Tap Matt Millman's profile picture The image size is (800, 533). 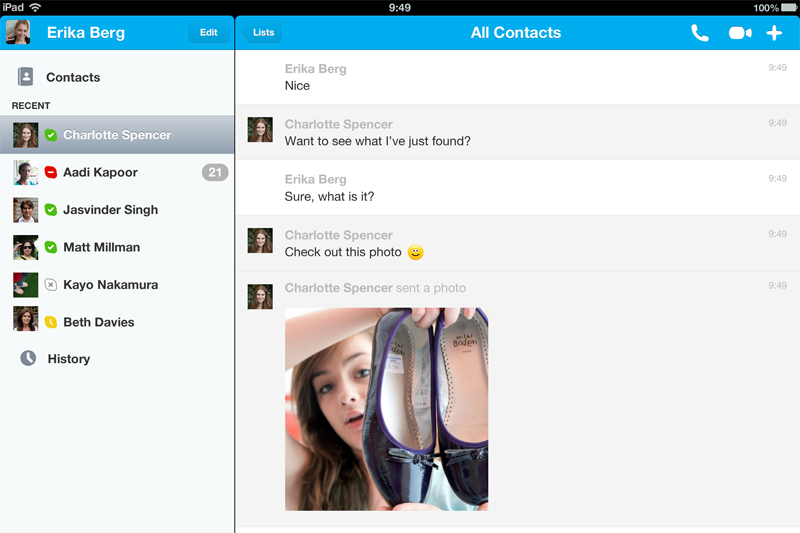coord(26,247)
